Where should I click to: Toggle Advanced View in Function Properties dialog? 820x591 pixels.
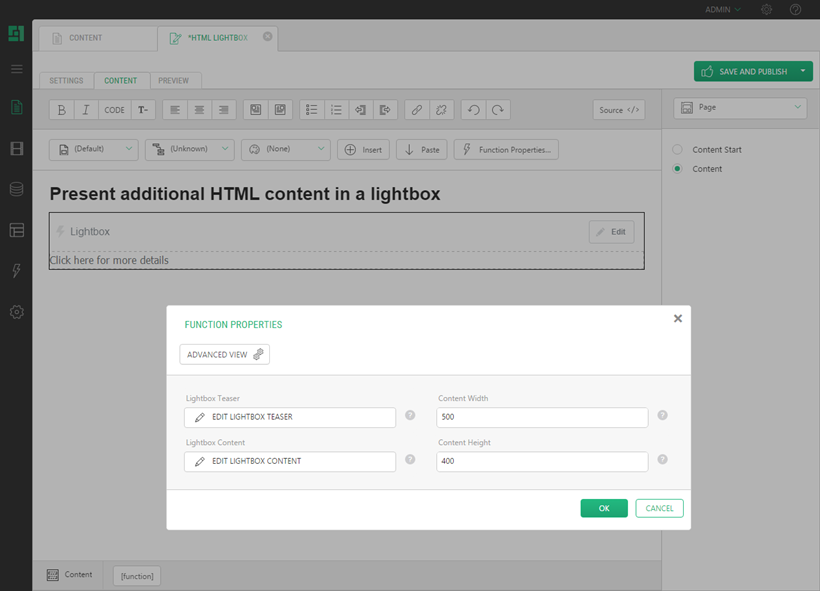(x=224, y=354)
